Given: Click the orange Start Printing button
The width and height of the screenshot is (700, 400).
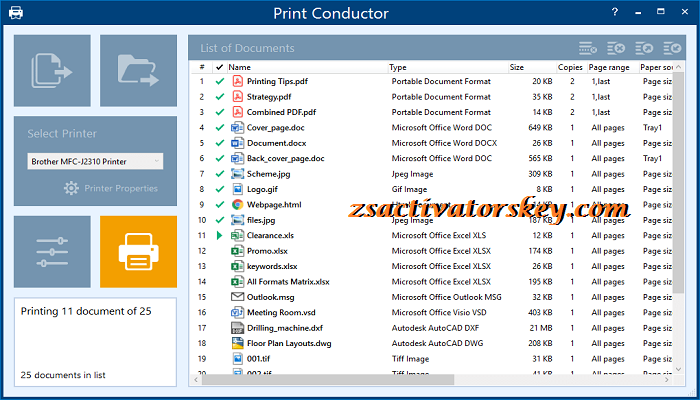Looking at the screenshot, I should tap(138, 252).
